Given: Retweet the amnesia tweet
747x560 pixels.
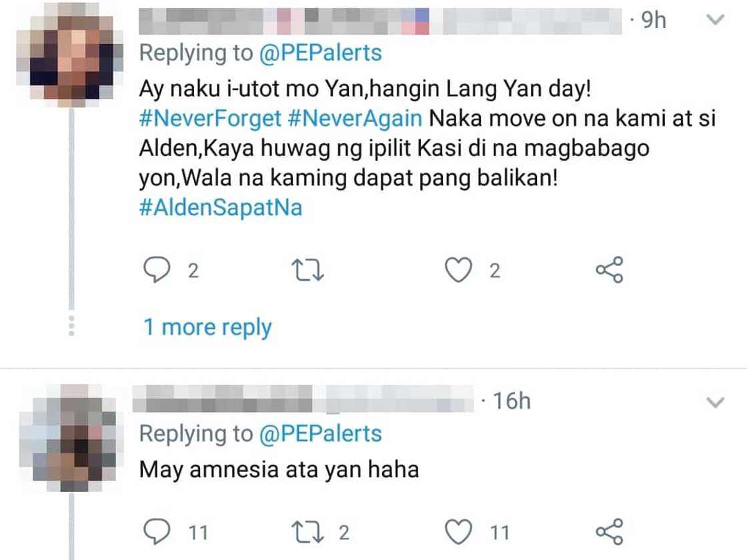Looking at the screenshot, I should click(x=308, y=532).
